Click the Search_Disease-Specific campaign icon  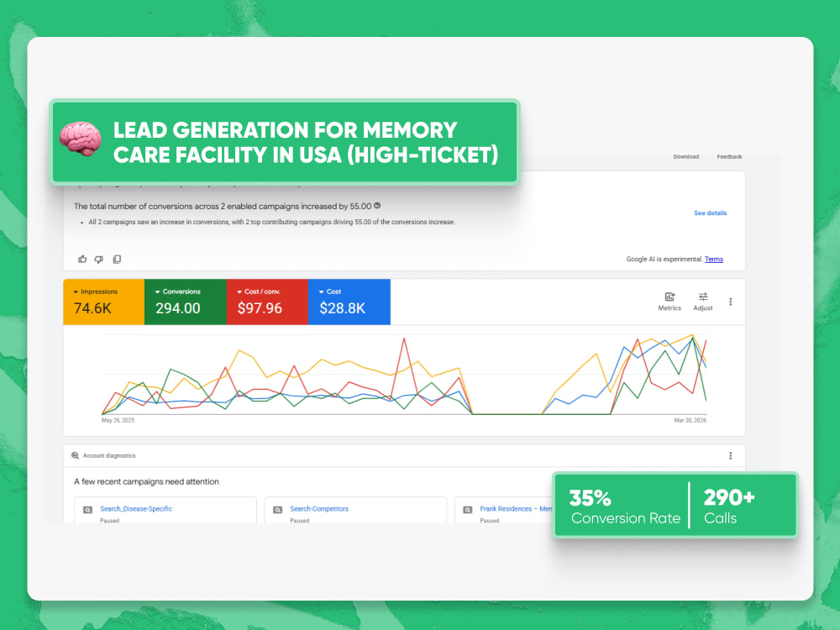87,510
